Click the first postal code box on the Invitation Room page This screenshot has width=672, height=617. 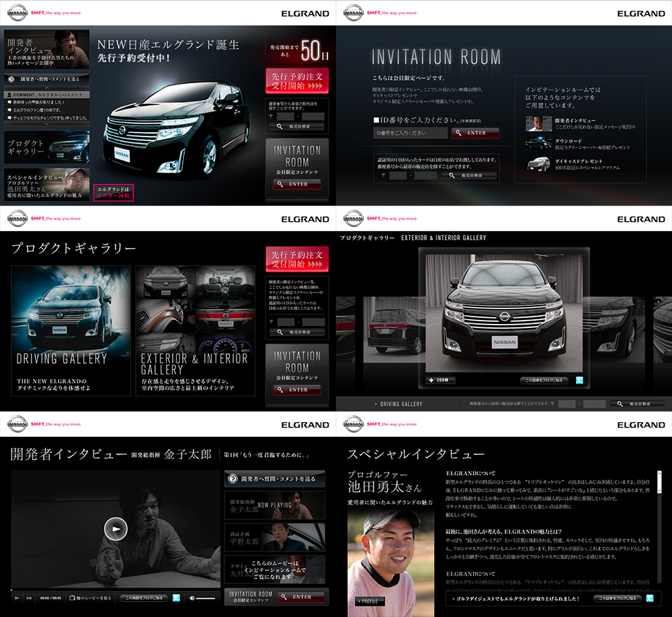(x=398, y=175)
